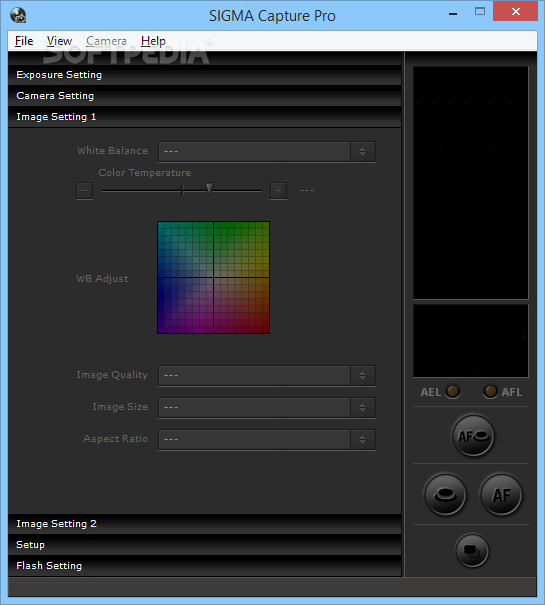The image size is (545, 605).
Task: Toggle the AEL indicator lamp
Action: [x=452, y=391]
